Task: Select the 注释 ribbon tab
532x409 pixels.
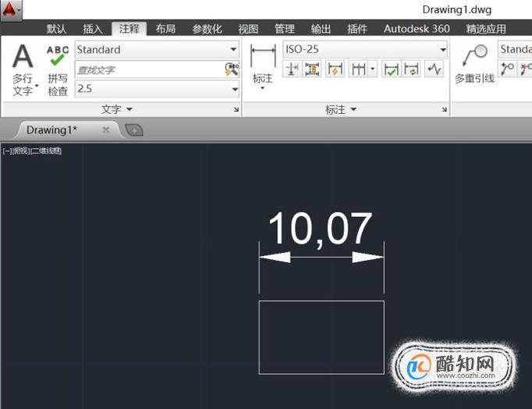Action: (129, 29)
